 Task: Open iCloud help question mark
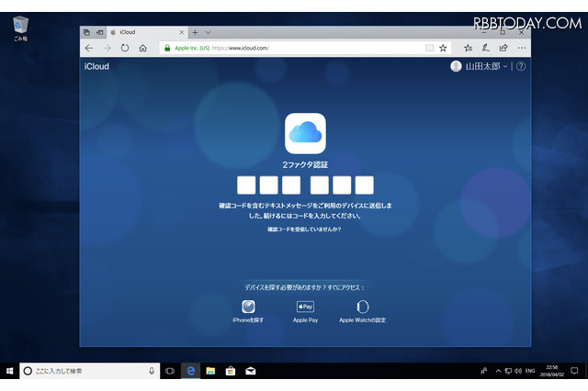point(521,66)
